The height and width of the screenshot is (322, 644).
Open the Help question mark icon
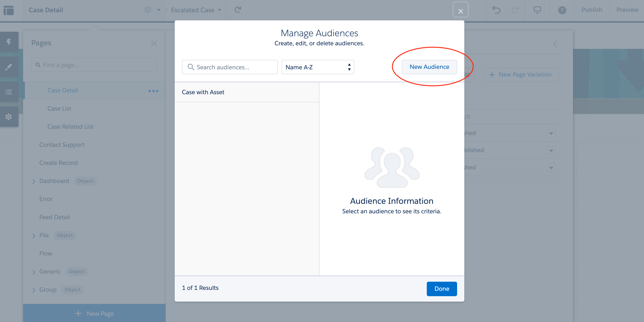(x=562, y=10)
